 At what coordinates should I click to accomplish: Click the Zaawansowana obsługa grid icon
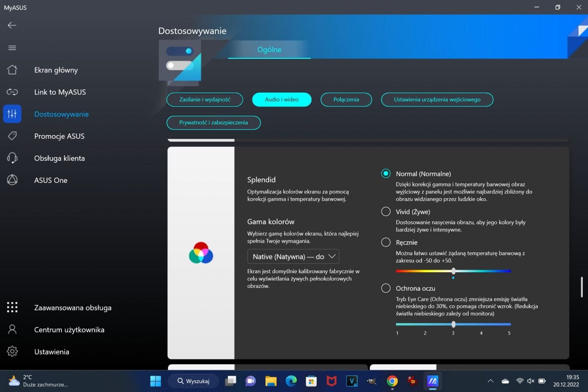(x=12, y=308)
